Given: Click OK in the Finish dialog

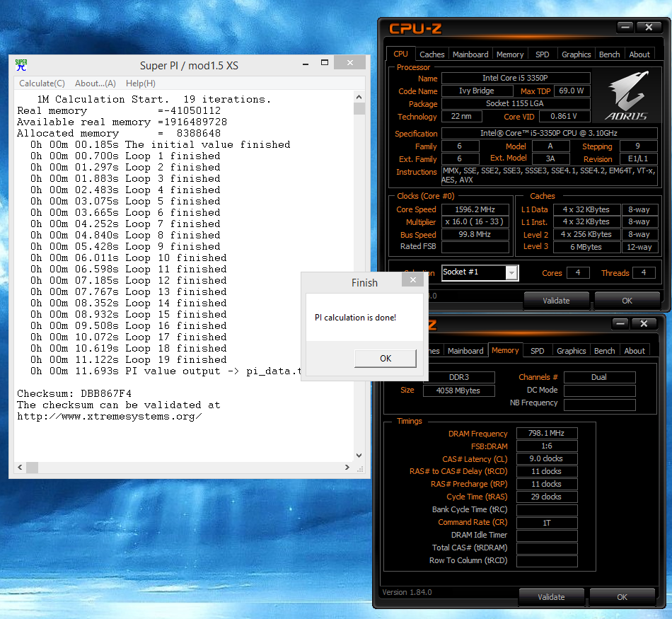Looking at the screenshot, I should (x=386, y=359).
